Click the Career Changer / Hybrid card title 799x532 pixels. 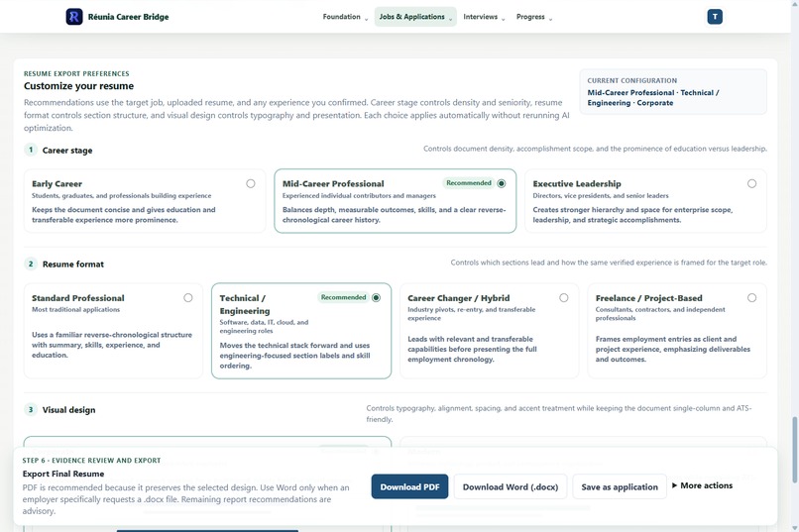(459, 298)
